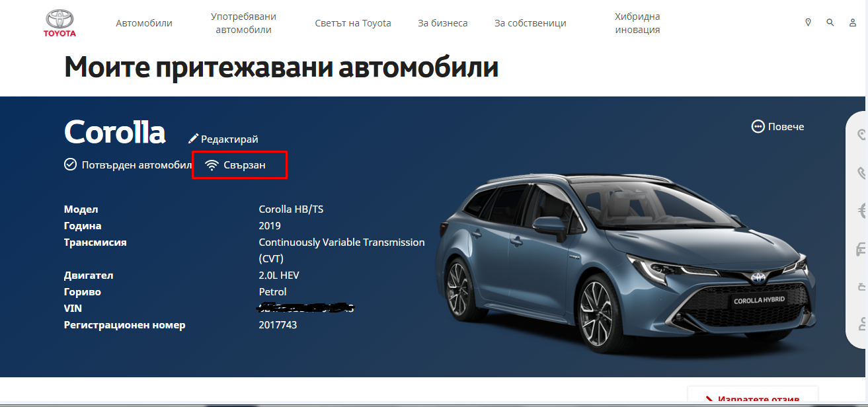Screen dimensions: 868x407
Task: Click the car icon in side panel
Action: [861, 249]
